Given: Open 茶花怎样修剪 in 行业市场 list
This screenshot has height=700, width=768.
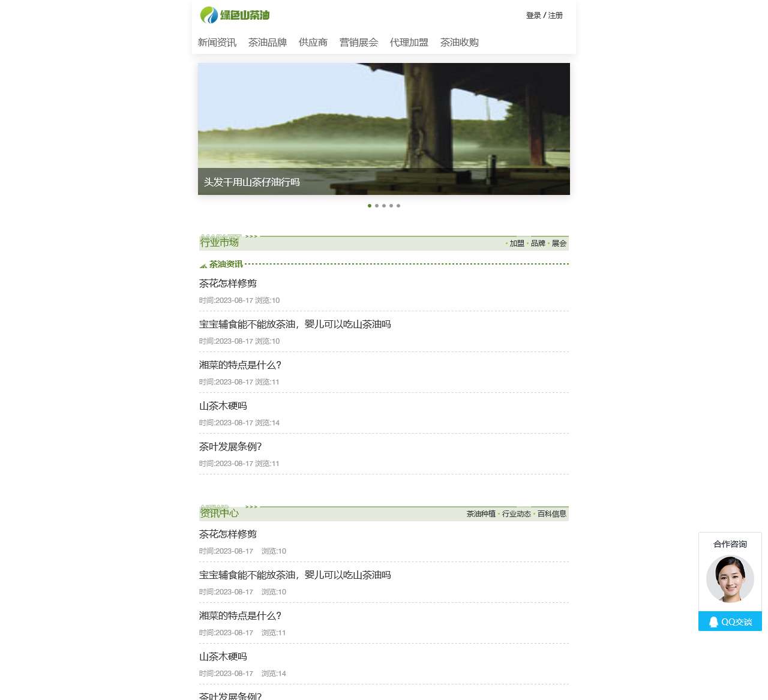Looking at the screenshot, I should tap(228, 284).
